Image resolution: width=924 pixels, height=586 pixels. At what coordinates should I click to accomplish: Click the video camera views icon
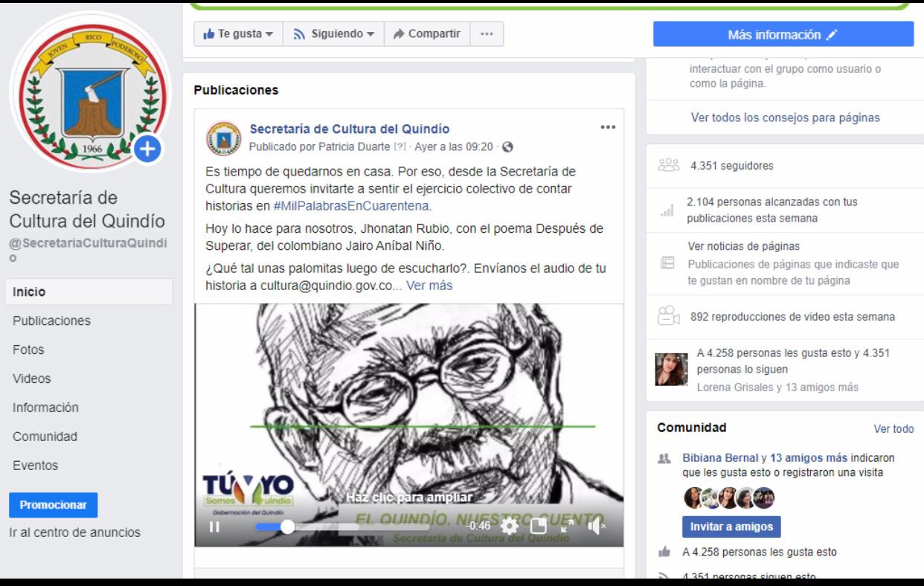669,316
